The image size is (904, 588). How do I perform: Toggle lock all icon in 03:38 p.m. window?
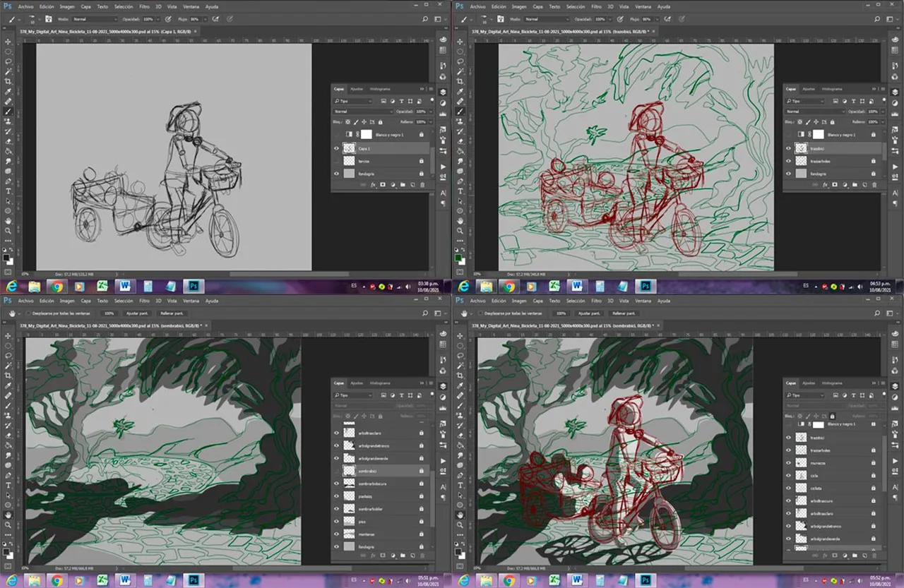(380, 122)
